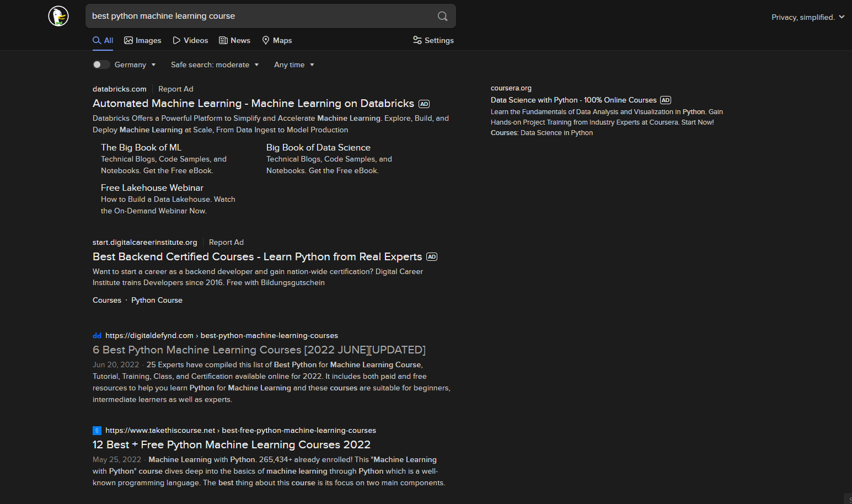Click the digitaldefynd 'dd' favicon

[x=97, y=335]
